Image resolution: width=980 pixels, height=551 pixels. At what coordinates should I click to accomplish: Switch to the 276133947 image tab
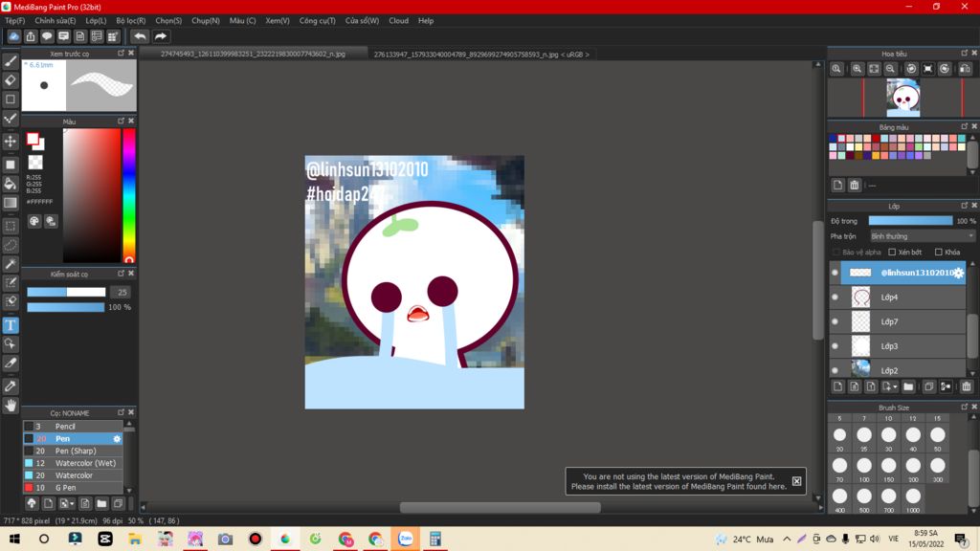point(481,55)
